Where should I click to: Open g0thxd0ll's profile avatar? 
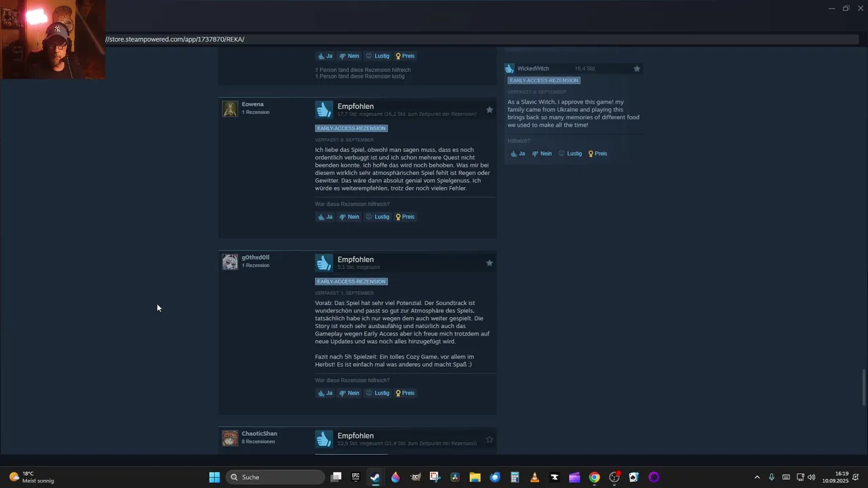(230, 262)
